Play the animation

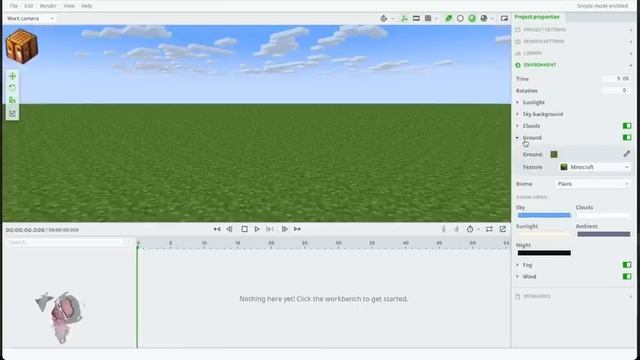pyautogui.click(x=257, y=229)
